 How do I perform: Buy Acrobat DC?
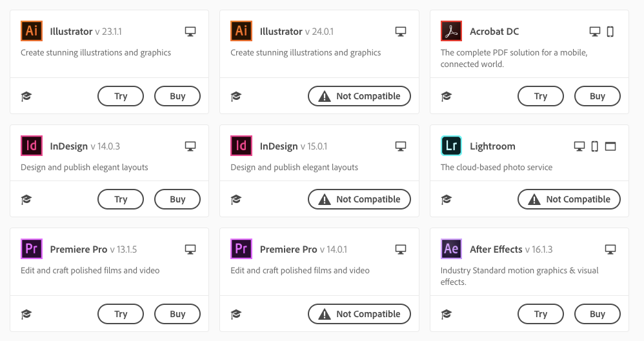pos(597,96)
